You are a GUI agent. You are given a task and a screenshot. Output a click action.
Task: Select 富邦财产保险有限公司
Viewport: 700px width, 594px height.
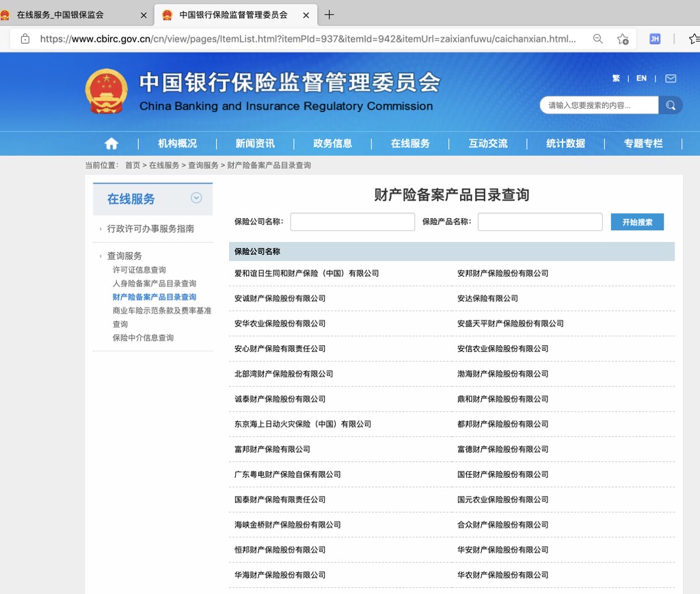(x=272, y=449)
